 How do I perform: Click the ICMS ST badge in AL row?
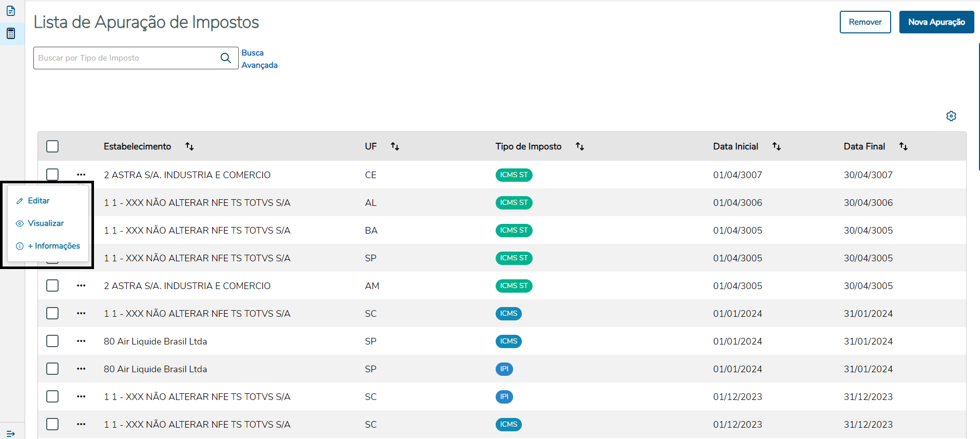(514, 203)
